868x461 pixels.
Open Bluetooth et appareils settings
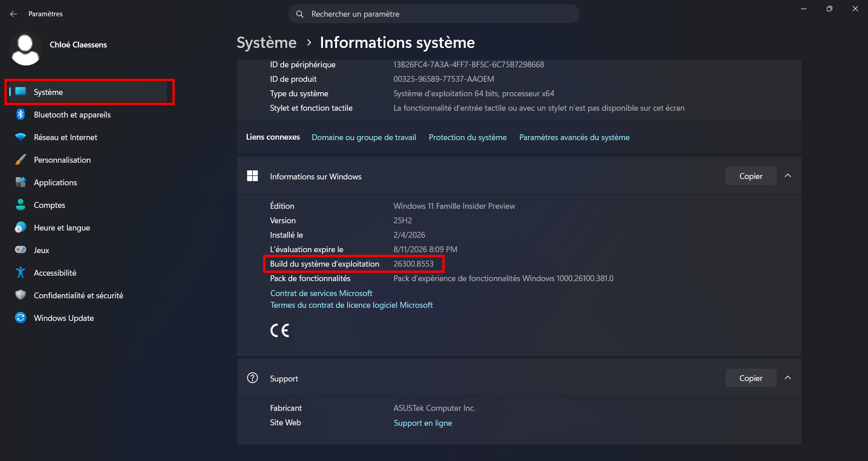tap(88, 114)
